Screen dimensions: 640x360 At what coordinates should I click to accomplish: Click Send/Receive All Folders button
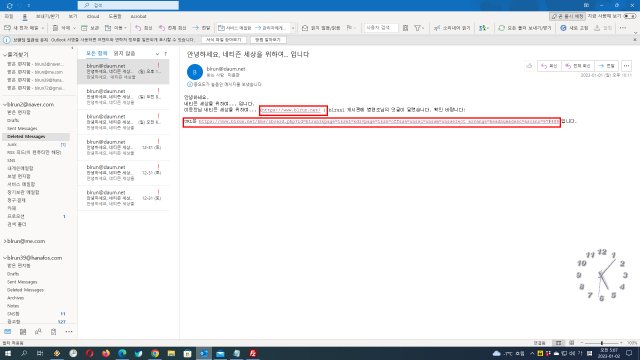click(525, 28)
